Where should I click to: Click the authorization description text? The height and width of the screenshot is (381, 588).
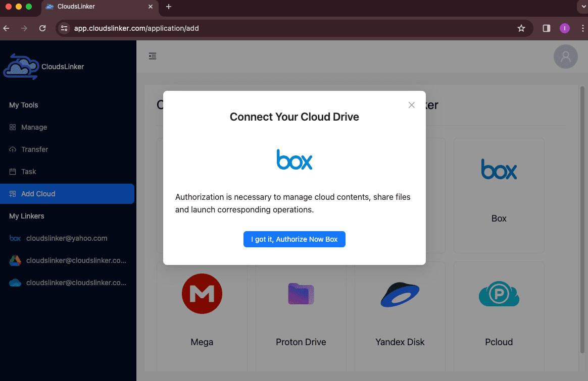[x=293, y=203]
